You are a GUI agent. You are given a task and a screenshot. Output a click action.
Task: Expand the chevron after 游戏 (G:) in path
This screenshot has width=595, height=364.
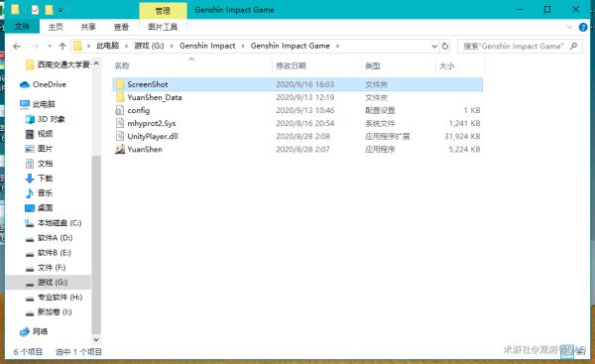coord(172,46)
